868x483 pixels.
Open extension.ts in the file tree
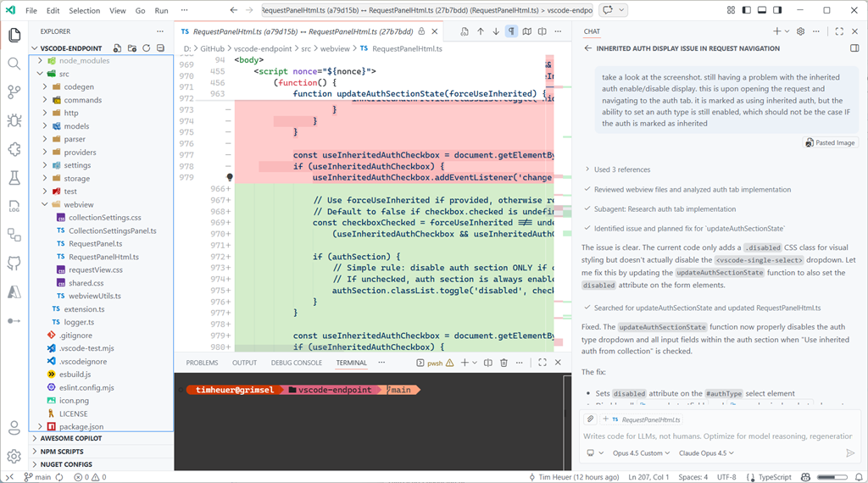pyautogui.click(x=84, y=309)
